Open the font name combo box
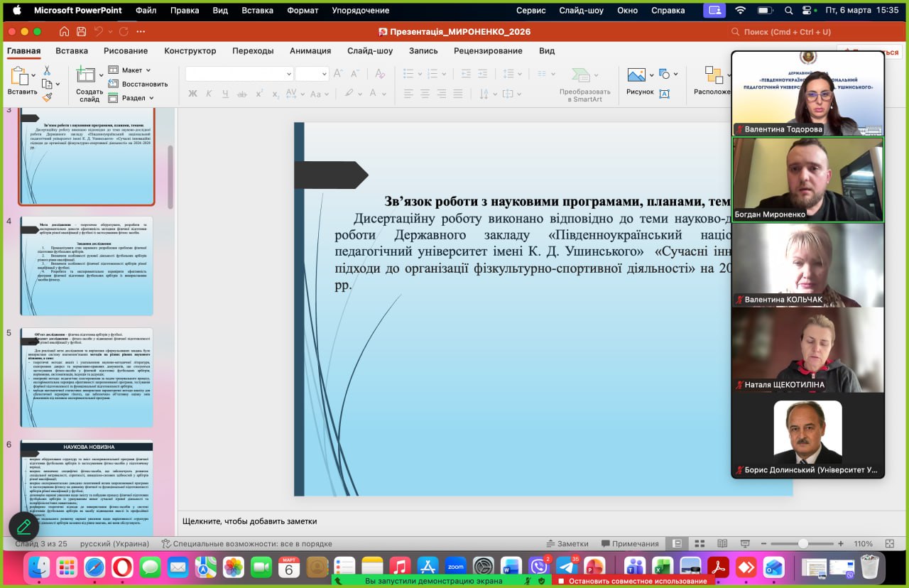This screenshot has height=588, width=909. coord(239,74)
